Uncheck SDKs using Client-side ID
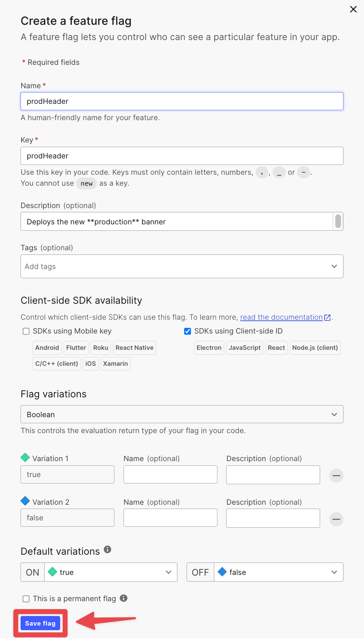This screenshot has width=364, height=638. point(188,331)
